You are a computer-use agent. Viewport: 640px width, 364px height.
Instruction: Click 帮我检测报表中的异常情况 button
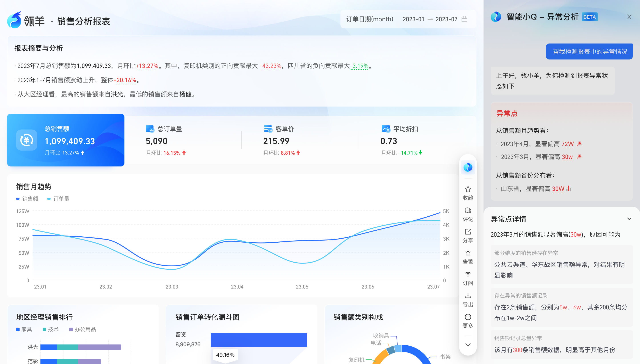[x=589, y=51]
